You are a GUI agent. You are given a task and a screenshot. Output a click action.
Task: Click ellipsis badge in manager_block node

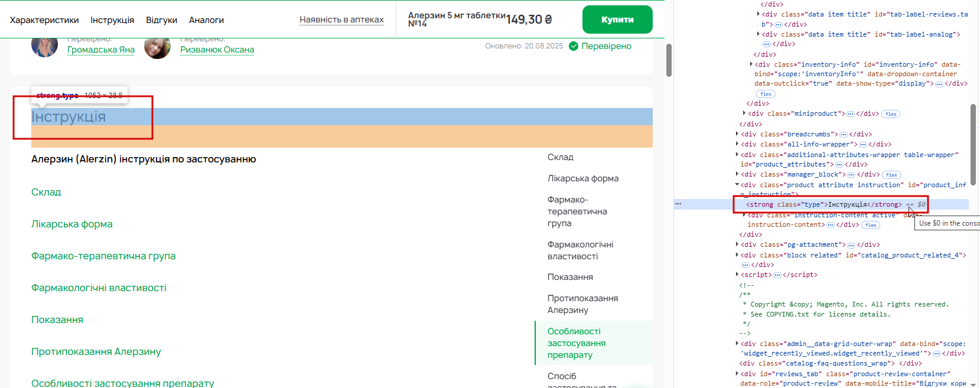(851, 175)
